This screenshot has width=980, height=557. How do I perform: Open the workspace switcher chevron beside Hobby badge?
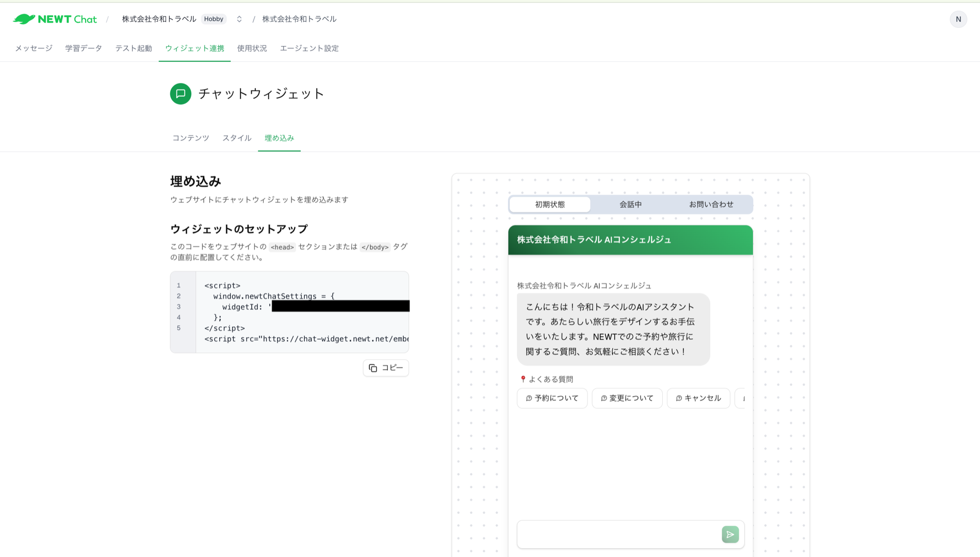pos(238,19)
